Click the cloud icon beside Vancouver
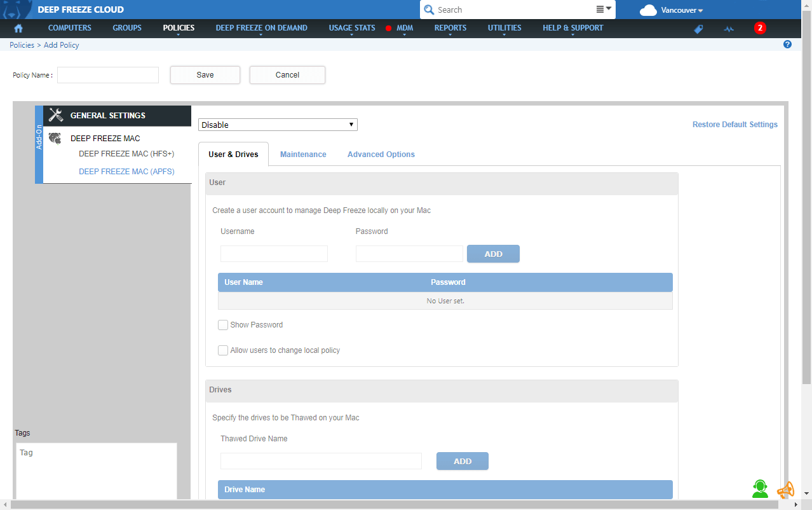 [648, 10]
